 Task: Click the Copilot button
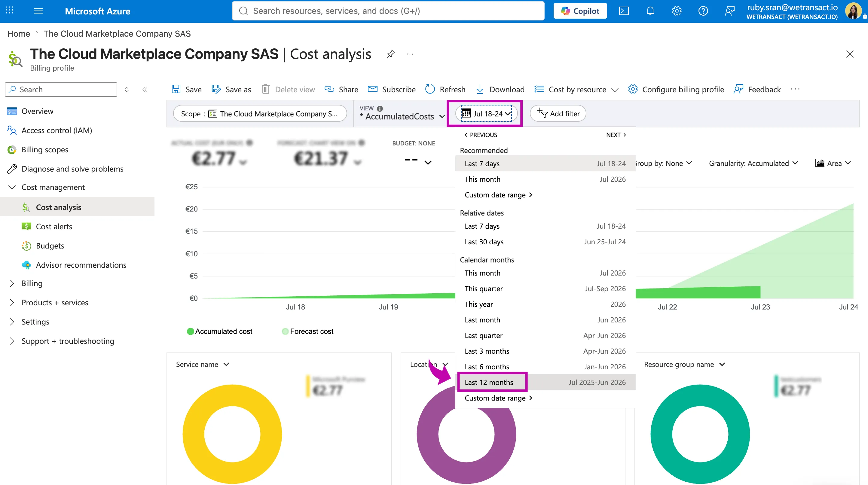pyautogui.click(x=580, y=11)
